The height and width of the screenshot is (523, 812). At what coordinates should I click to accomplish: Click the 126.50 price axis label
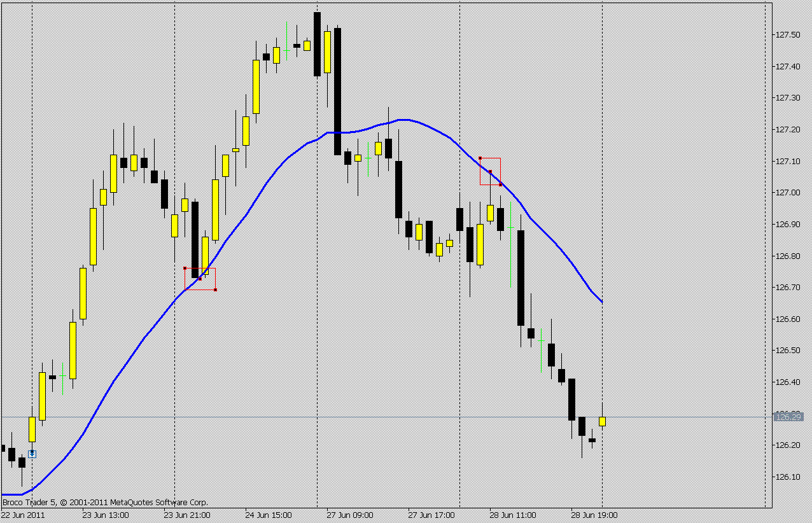coord(787,350)
